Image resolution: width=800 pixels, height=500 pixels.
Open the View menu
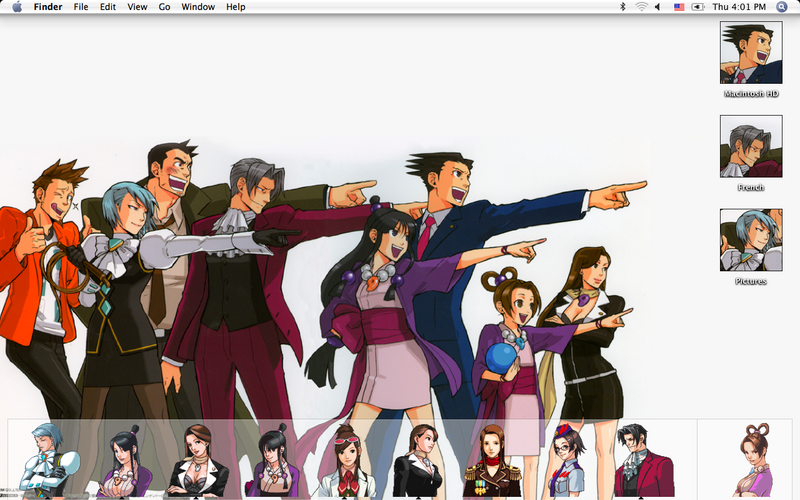coord(137,7)
